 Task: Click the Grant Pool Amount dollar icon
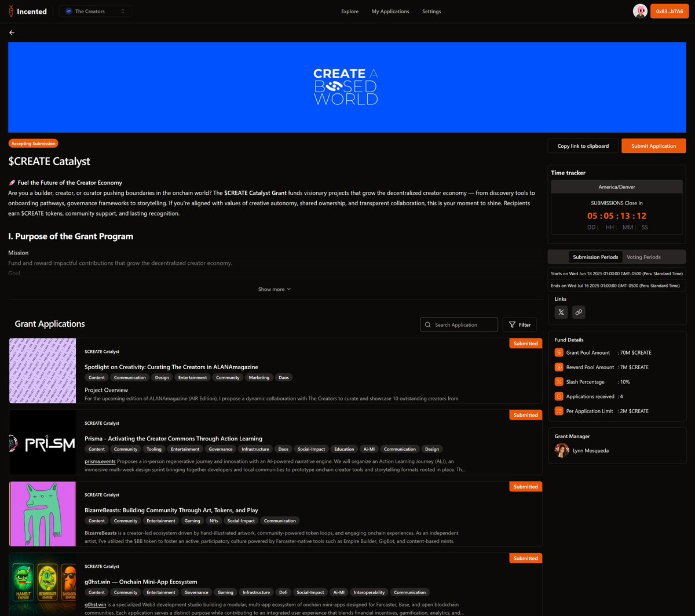pyautogui.click(x=559, y=352)
